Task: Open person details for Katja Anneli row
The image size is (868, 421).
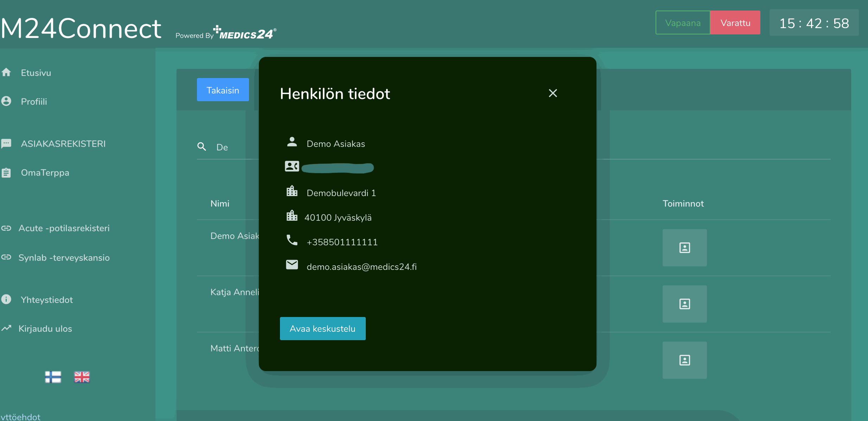Action: coord(684,304)
